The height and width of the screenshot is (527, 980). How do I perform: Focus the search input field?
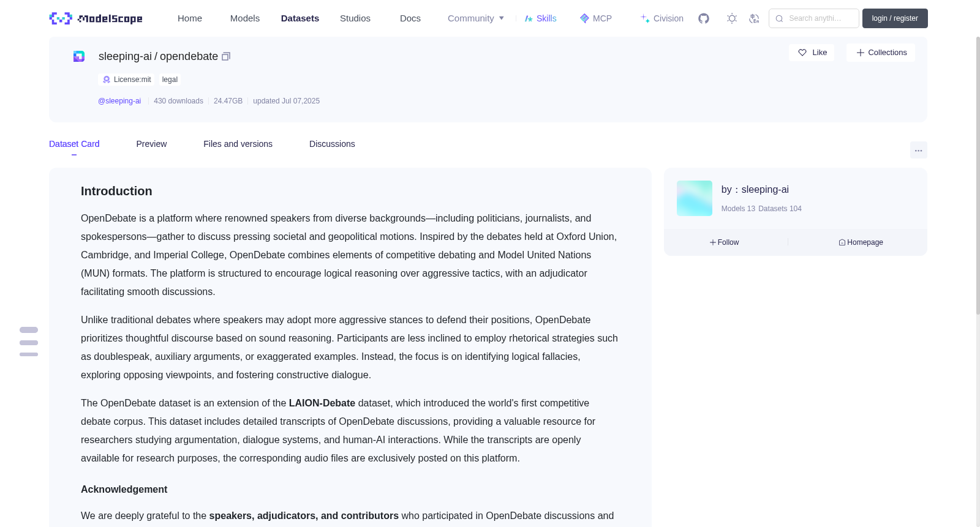coord(814,18)
